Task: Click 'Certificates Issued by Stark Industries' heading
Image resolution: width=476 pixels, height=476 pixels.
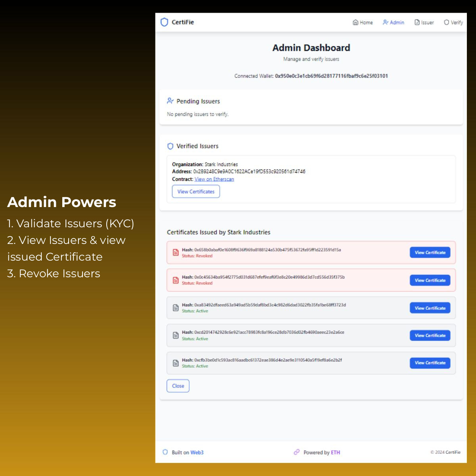Action: pos(219,232)
